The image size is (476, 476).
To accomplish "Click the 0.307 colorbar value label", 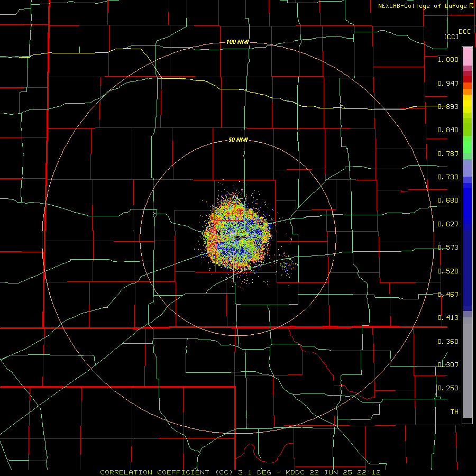I will tap(448, 365).
